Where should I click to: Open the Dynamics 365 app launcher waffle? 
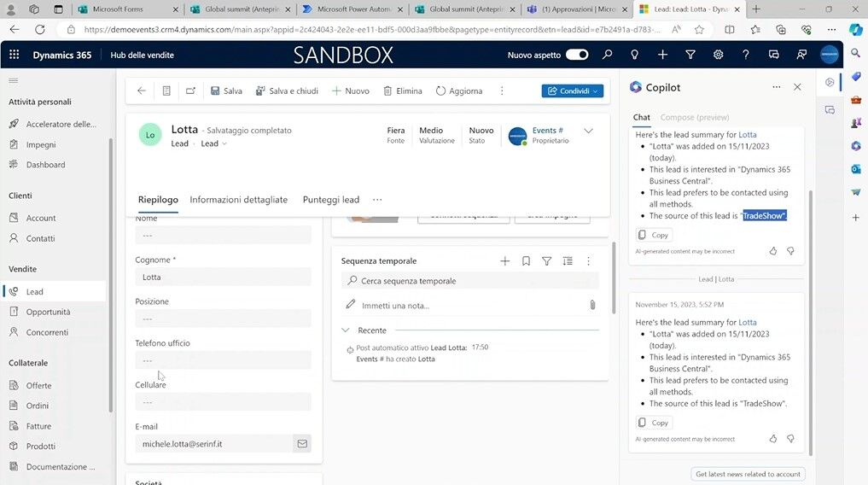coord(14,55)
